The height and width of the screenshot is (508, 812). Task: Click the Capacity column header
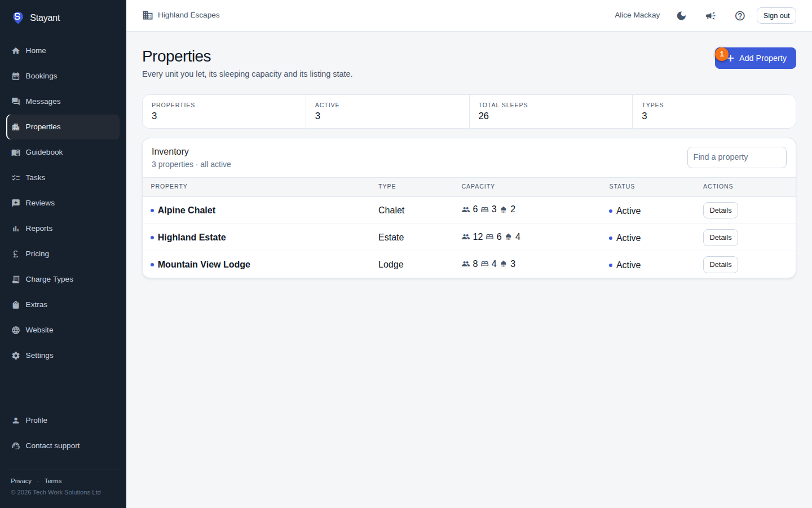tap(478, 186)
